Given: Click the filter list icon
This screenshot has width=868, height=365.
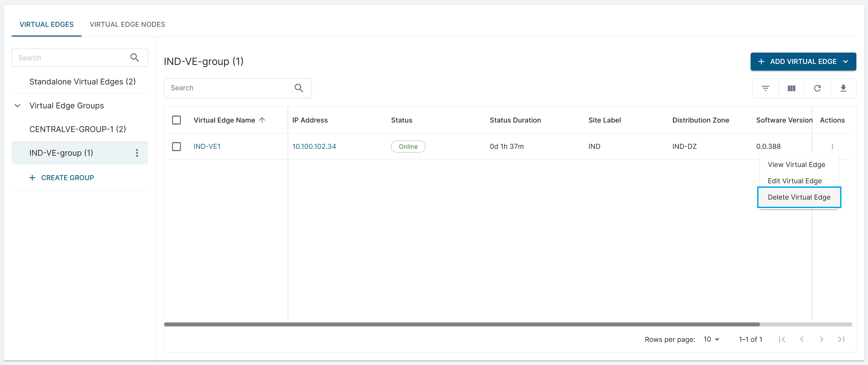Looking at the screenshot, I should coord(765,88).
